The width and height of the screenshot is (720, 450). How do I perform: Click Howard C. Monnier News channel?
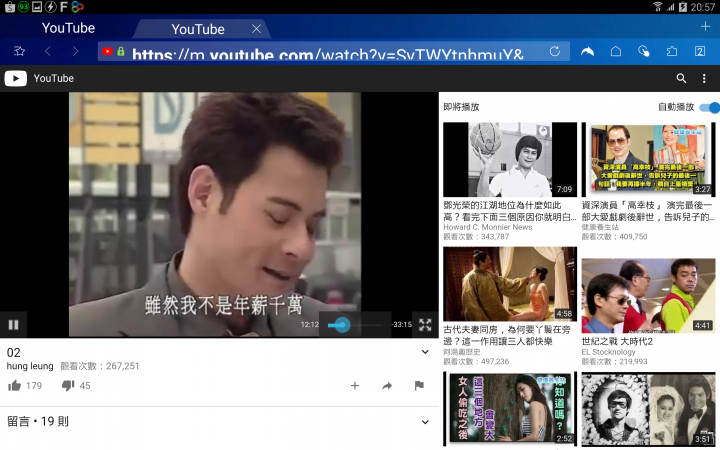[x=488, y=227]
